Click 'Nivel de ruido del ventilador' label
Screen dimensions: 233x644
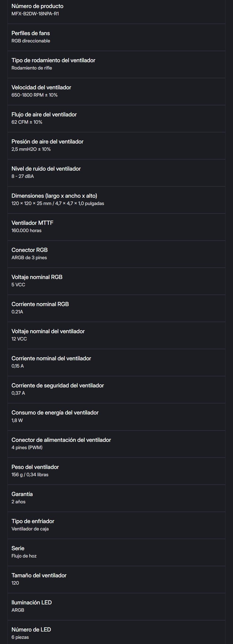pyautogui.click(x=46, y=169)
